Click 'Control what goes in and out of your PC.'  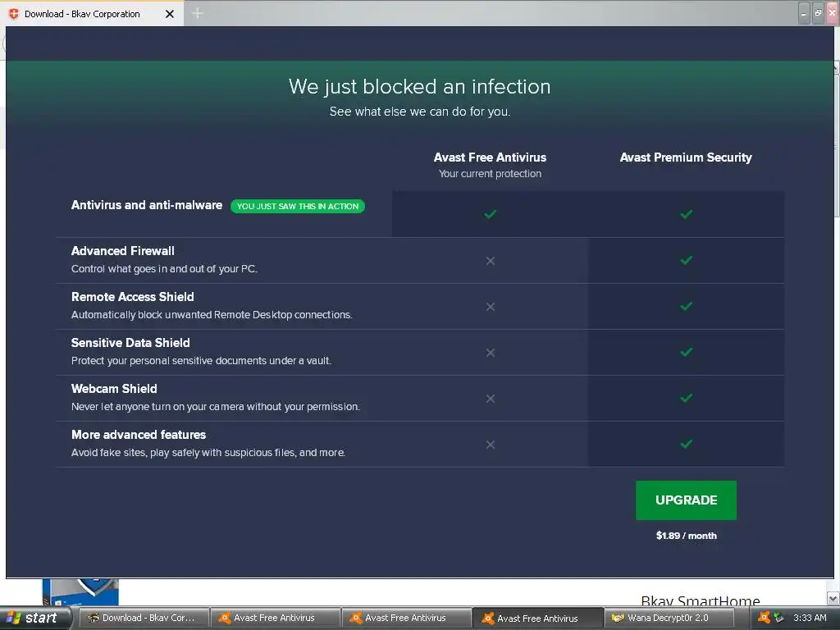[164, 269]
